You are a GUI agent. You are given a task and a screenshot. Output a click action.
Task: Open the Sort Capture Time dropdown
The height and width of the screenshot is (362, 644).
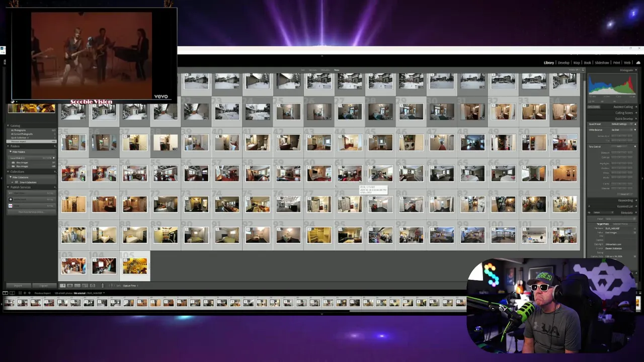point(131,286)
